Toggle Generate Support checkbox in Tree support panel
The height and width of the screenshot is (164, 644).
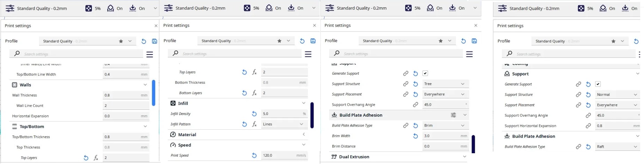pyautogui.click(x=425, y=73)
